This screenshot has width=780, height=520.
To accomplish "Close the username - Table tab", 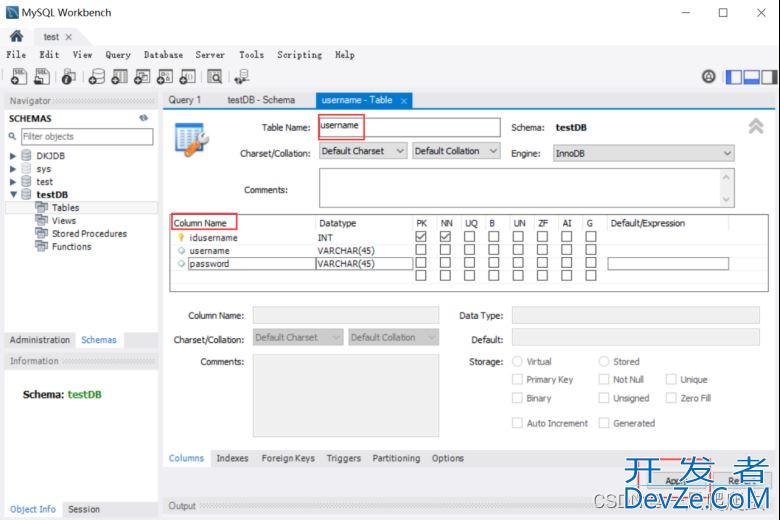I will (x=404, y=101).
